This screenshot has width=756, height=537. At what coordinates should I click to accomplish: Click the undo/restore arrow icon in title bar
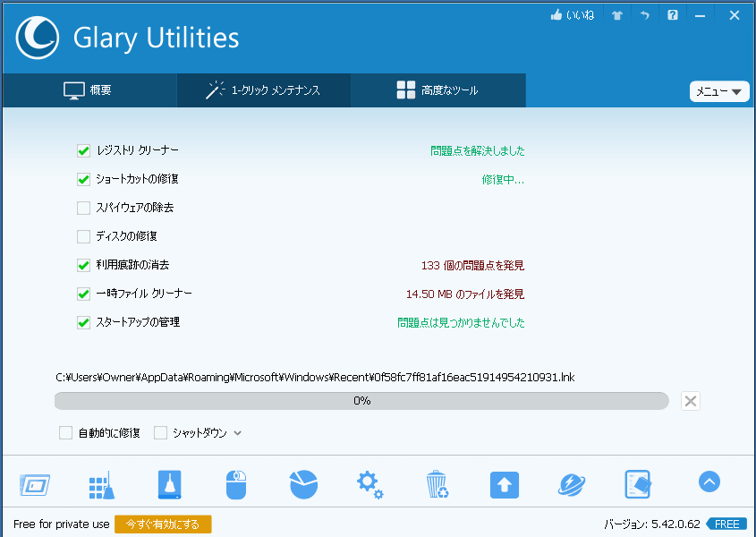tap(645, 15)
